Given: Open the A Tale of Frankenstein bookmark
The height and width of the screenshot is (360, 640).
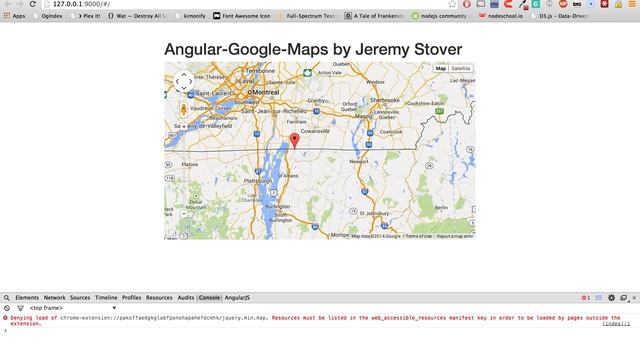Looking at the screenshot, I should coord(374,16).
